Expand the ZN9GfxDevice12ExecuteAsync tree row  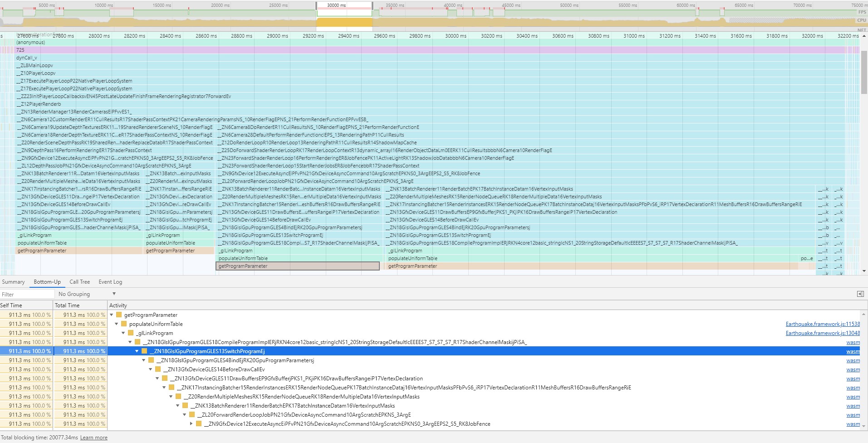(191, 424)
